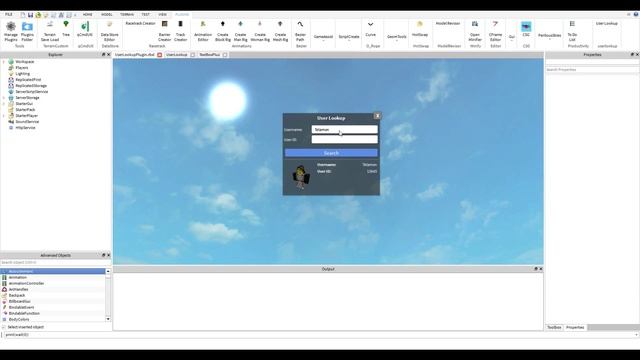Expand the ServerStorage tree node
This screenshot has width=640, height=360.
4,98
